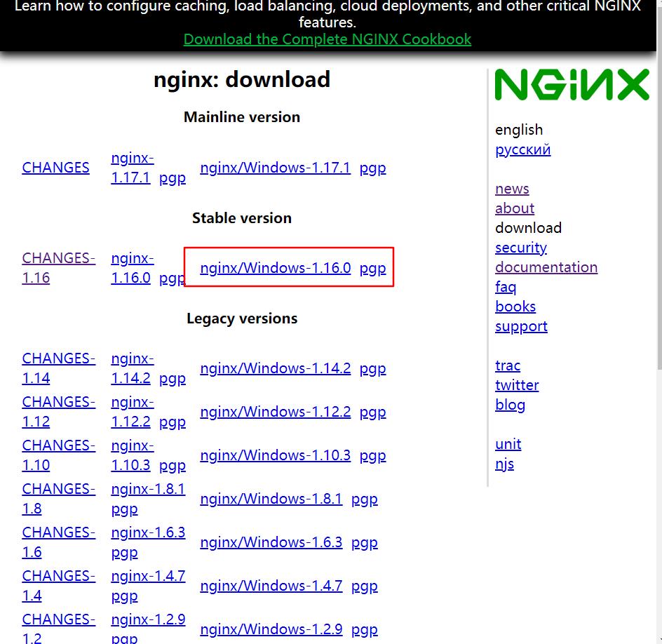Open pgp for nginx/Windows-1.2.9
This screenshot has width=662, height=644.
click(365, 630)
